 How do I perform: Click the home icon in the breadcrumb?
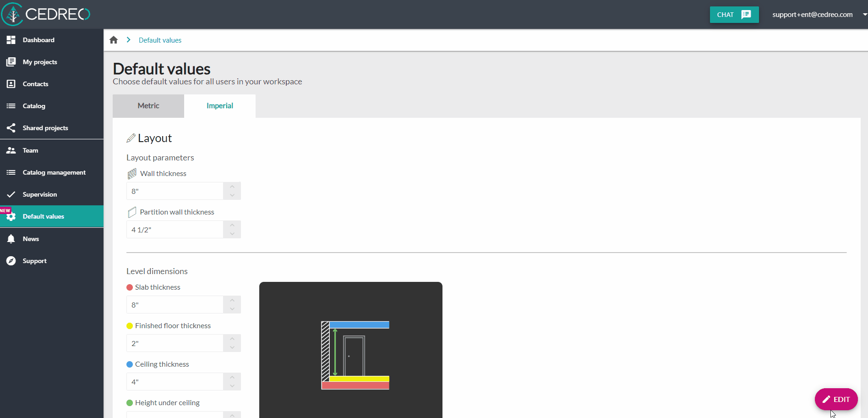(114, 40)
